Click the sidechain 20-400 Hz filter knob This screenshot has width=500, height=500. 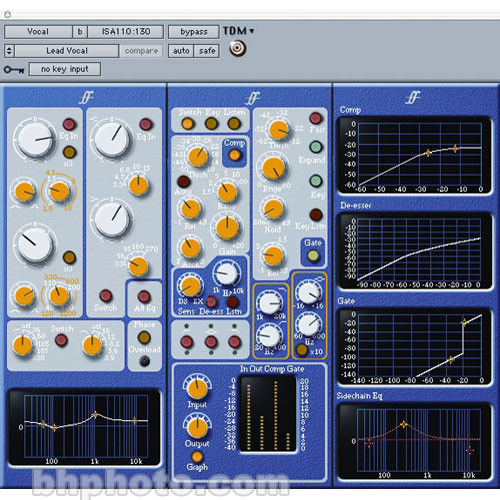coord(269,336)
